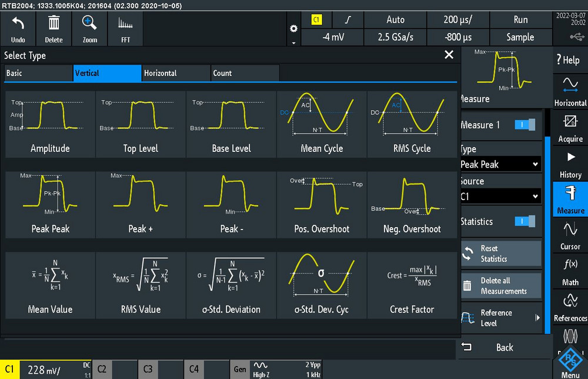Close the Select Type dialog
Image resolution: width=588 pixels, height=379 pixels.
click(449, 55)
